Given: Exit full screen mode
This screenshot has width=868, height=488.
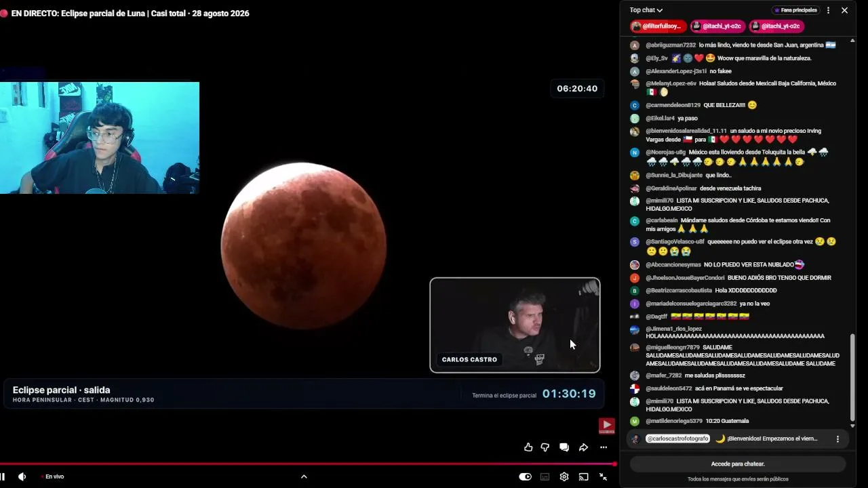Looking at the screenshot, I should pyautogui.click(x=603, y=476).
